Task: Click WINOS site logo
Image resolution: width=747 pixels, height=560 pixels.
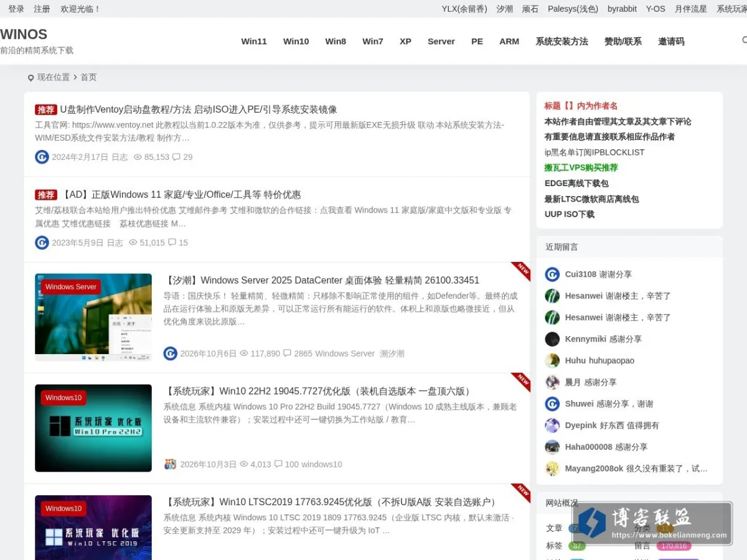Action: click(x=24, y=34)
